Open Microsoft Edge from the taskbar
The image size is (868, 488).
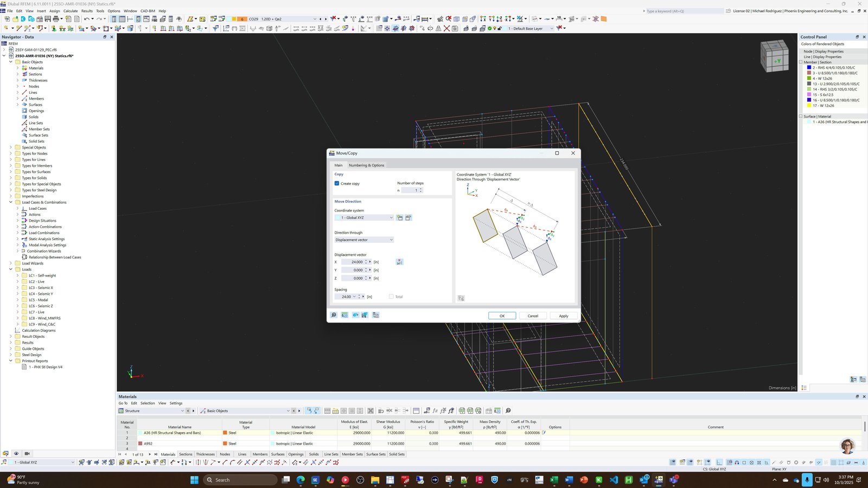[301, 480]
